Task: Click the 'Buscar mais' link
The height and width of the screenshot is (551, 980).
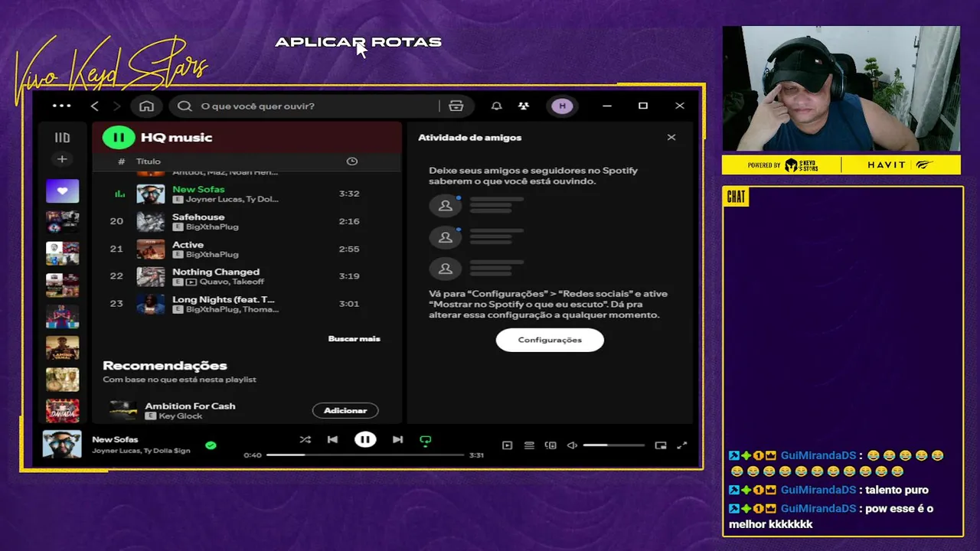Action: [354, 338]
